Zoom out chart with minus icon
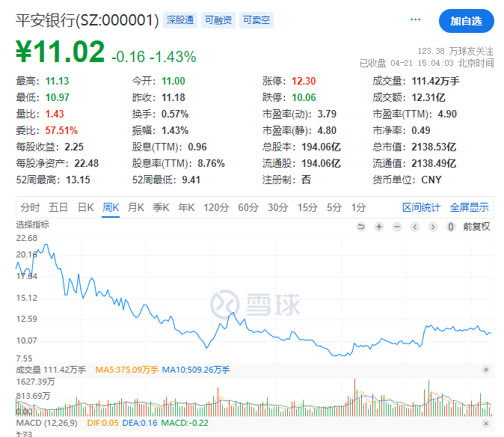This screenshot has width=504, height=437. point(397,227)
